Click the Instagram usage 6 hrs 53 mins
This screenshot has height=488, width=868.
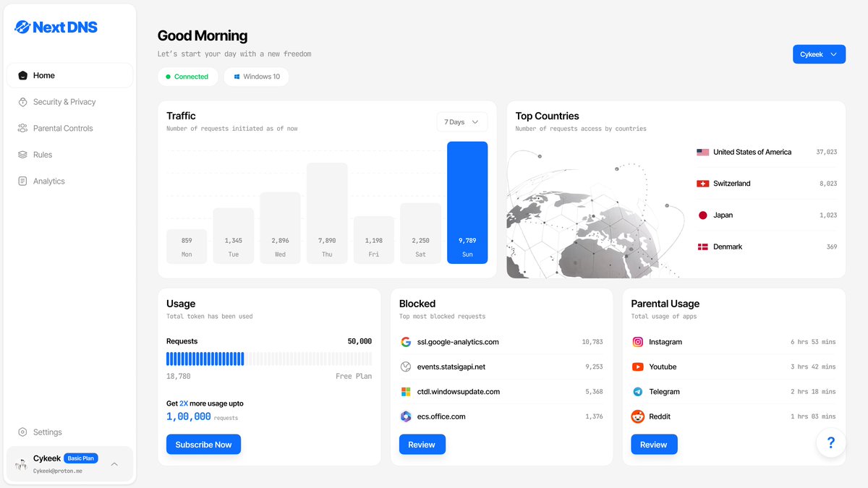[x=813, y=342]
